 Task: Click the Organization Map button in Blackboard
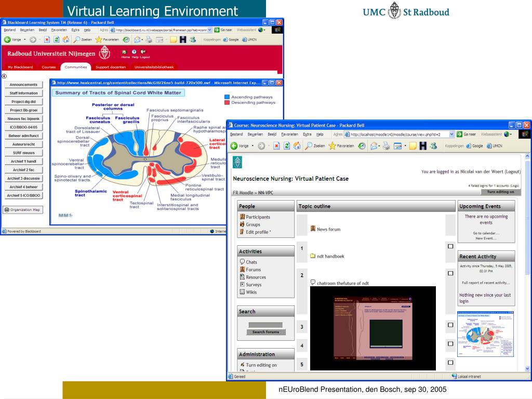pyautogui.click(x=23, y=210)
